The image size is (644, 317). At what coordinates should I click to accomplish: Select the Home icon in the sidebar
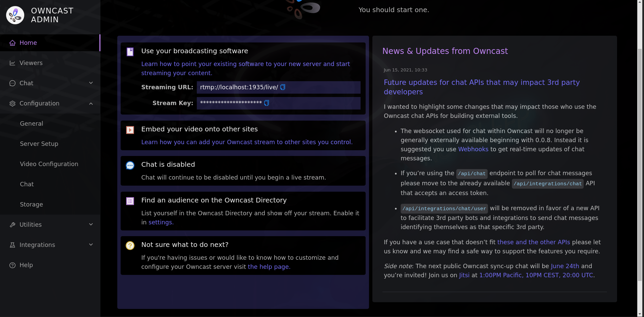point(13,42)
